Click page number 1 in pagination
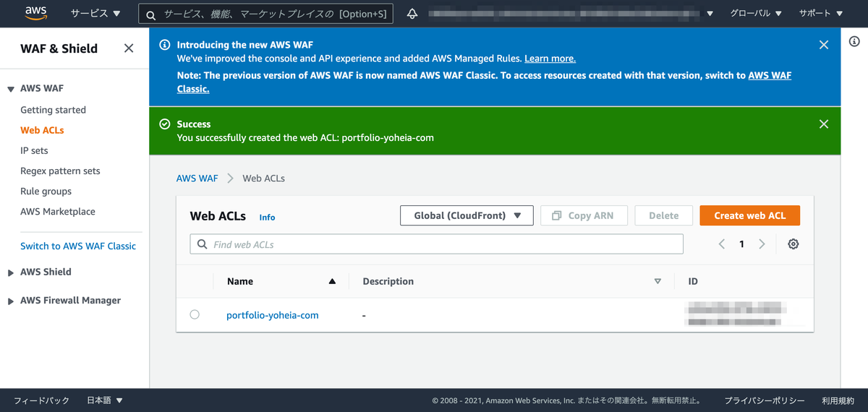 pyautogui.click(x=741, y=244)
